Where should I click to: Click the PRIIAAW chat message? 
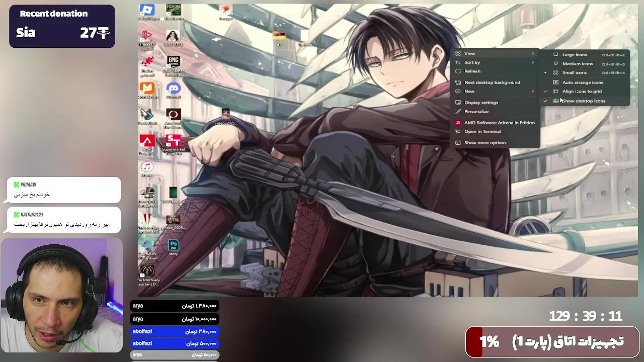pos(64,190)
